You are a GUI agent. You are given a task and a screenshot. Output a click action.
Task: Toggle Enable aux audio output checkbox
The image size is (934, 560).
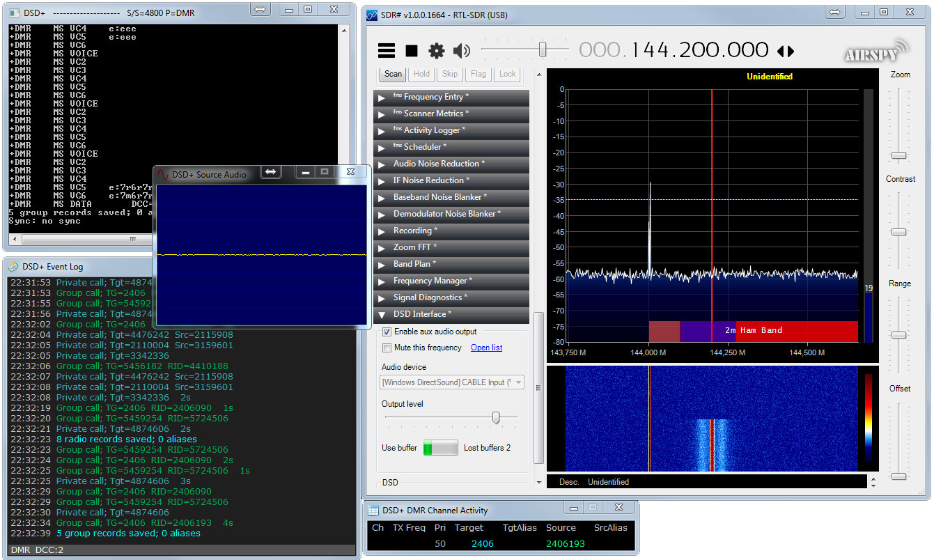[x=387, y=332]
